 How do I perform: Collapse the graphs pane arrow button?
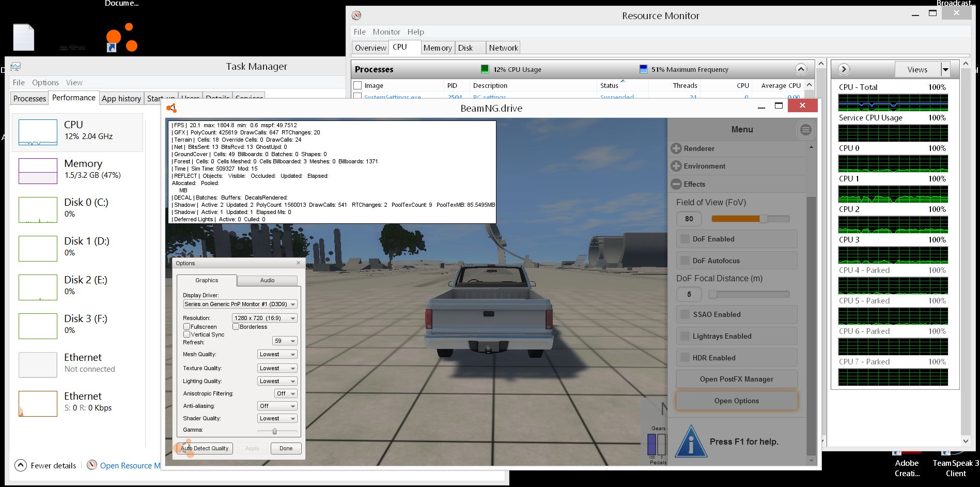[844, 69]
